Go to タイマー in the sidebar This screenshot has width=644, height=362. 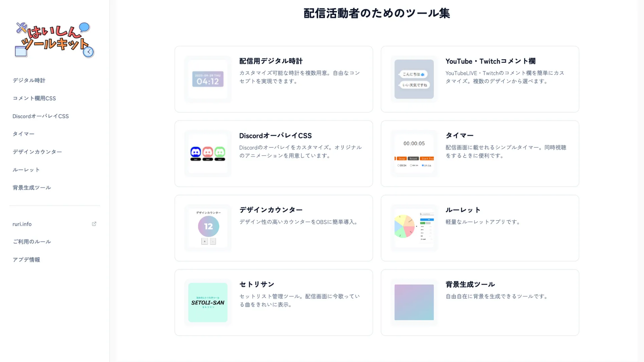click(23, 134)
